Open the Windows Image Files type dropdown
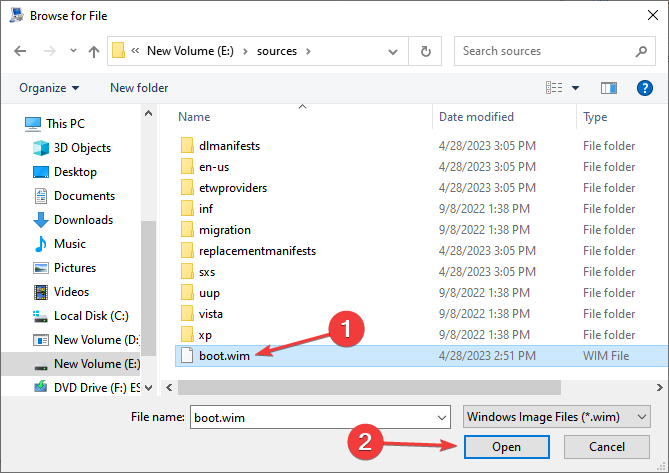 557,417
